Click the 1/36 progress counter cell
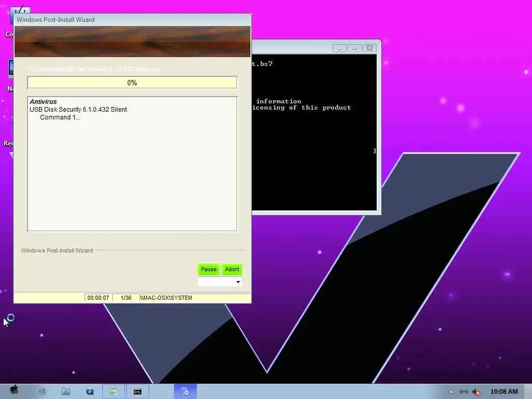The width and height of the screenshot is (532, 399). point(126,298)
